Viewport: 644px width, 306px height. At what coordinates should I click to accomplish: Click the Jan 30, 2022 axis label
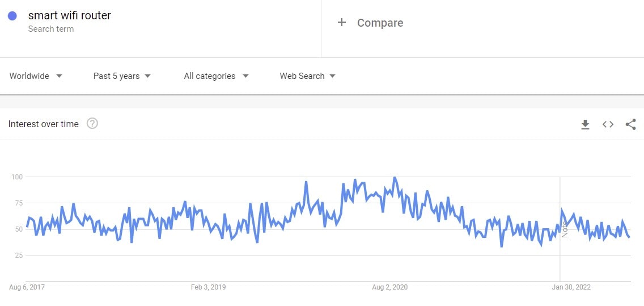tap(571, 287)
